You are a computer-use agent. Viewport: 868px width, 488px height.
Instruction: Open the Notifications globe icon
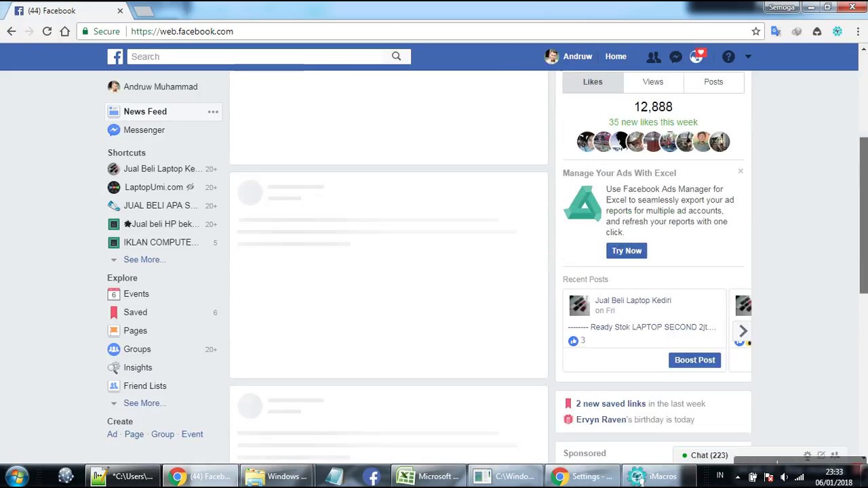[x=696, y=57]
